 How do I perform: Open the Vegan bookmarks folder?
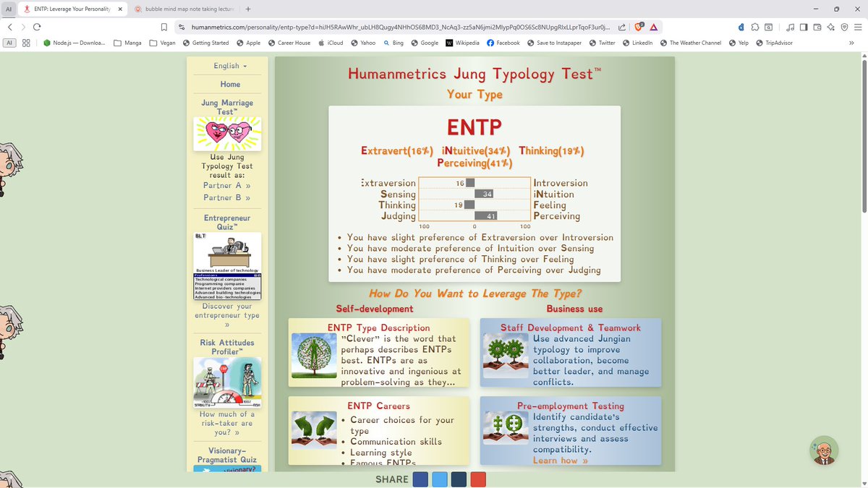tap(163, 43)
